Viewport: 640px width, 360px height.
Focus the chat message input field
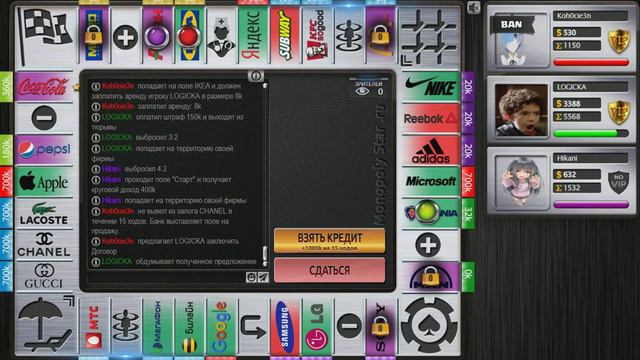pyautogui.click(x=167, y=277)
